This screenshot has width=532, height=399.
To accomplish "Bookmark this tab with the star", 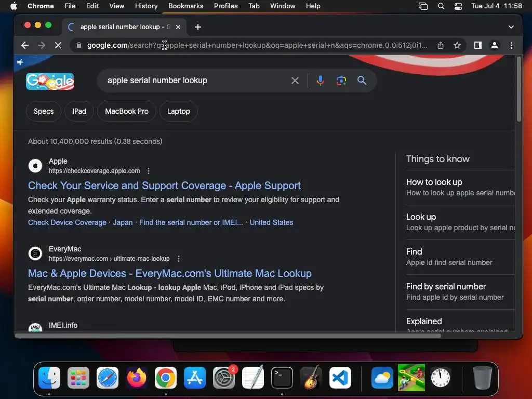I will (x=457, y=45).
